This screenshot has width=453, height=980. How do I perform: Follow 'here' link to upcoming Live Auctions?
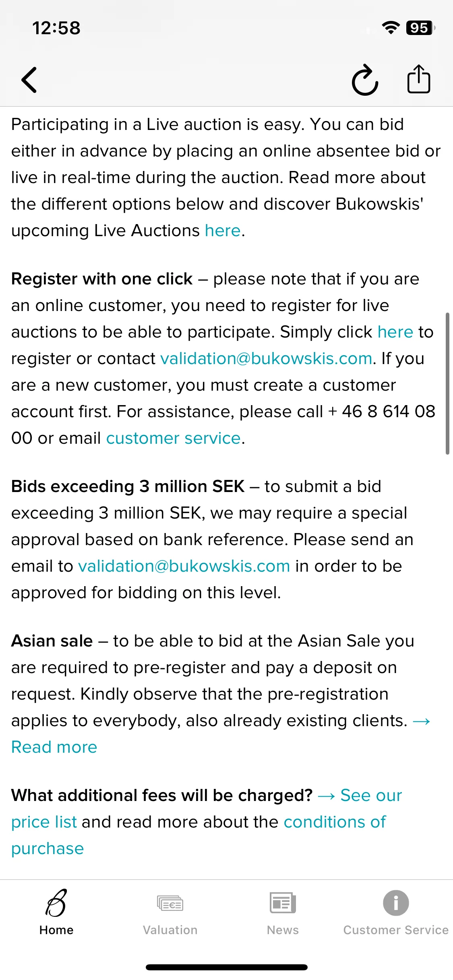(223, 231)
